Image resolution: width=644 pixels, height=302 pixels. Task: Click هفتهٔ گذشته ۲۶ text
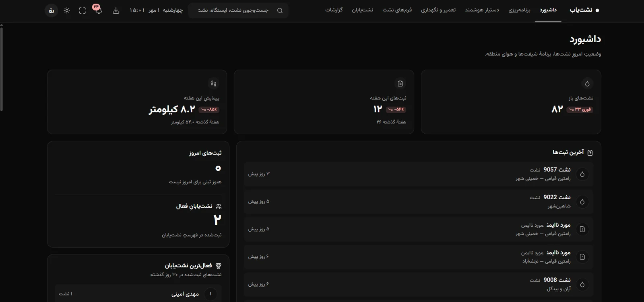tap(391, 122)
